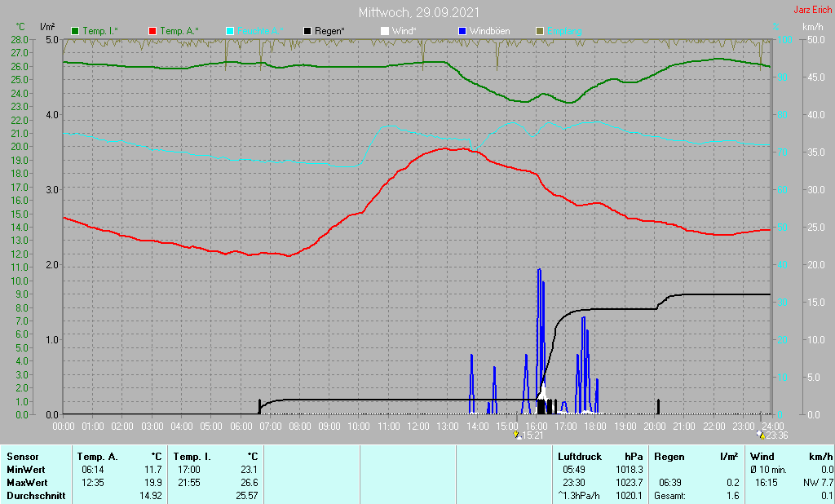Select the 'Empfang' legend label
The width and height of the screenshot is (835, 504).
(564, 31)
